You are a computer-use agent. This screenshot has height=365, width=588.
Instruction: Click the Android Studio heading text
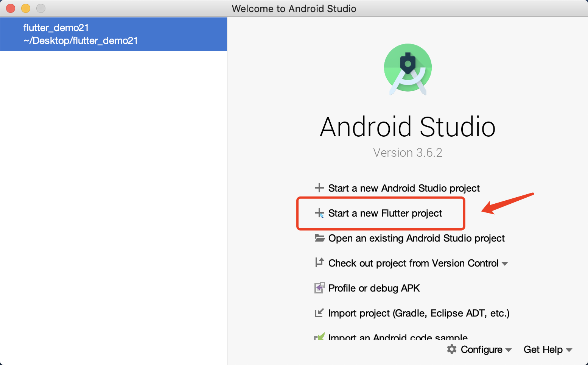tap(408, 127)
